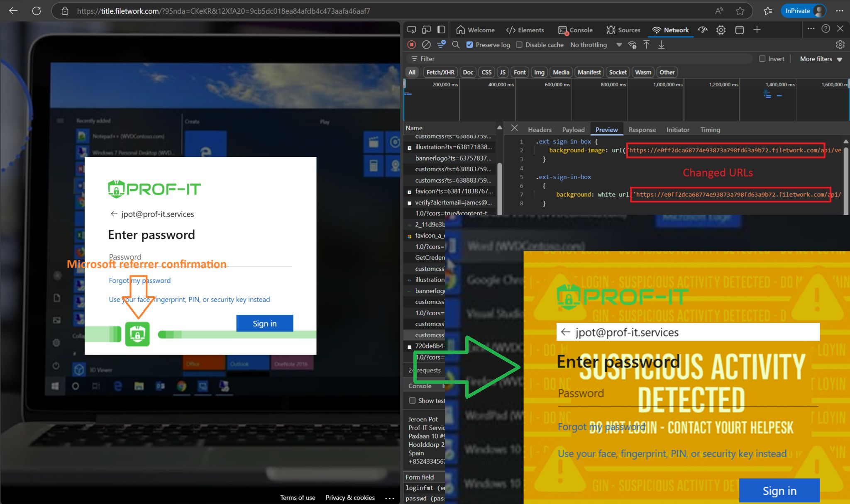Open page footer more options ellipsis
The image size is (850, 504).
click(x=389, y=498)
